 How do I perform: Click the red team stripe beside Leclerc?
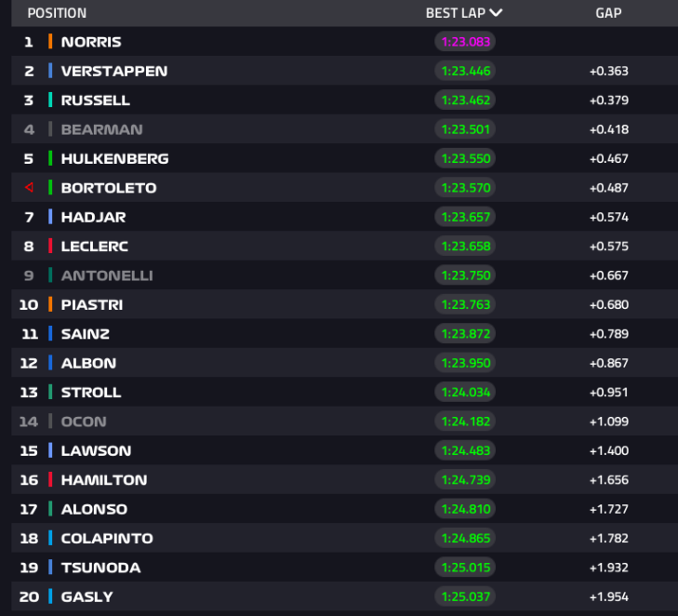point(50,246)
